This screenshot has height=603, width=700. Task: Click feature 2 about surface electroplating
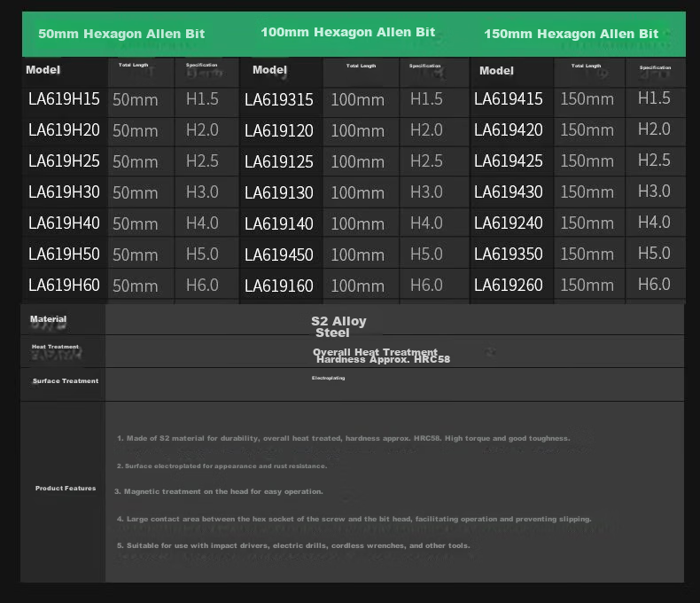(x=222, y=466)
